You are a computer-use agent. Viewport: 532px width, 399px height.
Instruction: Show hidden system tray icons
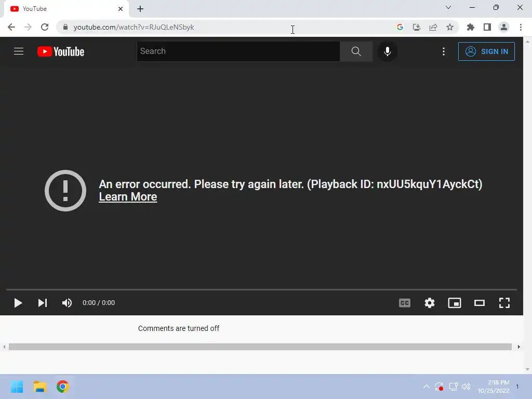(426, 387)
